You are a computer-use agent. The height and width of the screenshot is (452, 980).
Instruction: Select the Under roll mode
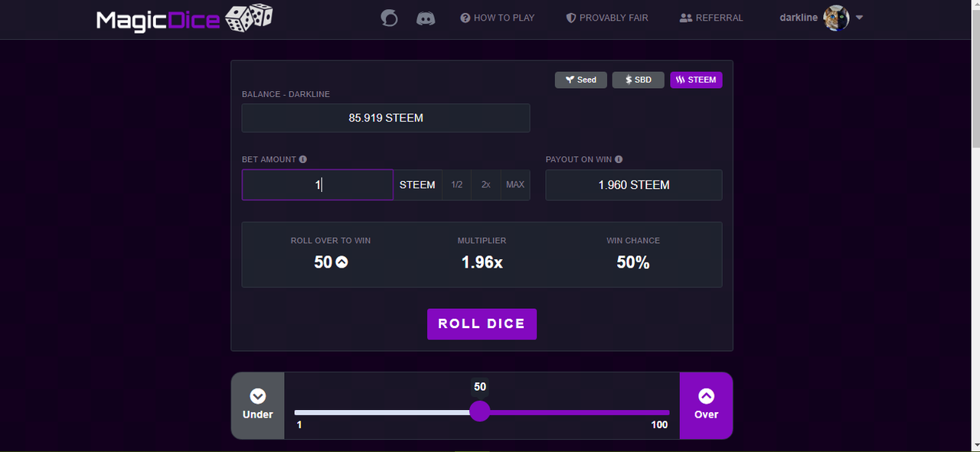(x=258, y=405)
